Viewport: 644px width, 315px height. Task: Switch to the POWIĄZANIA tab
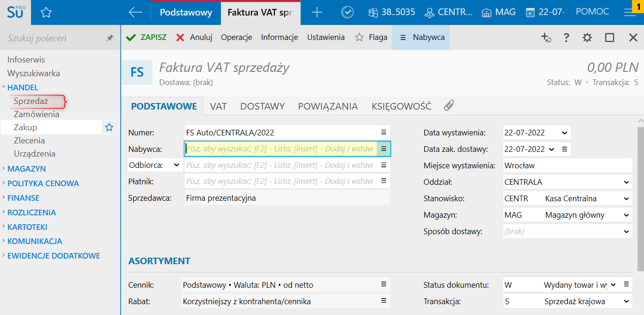pyautogui.click(x=328, y=106)
